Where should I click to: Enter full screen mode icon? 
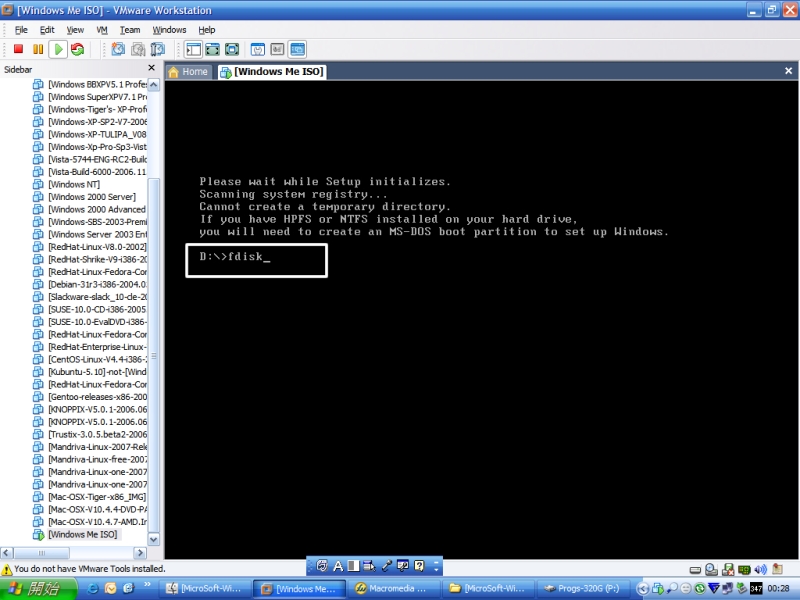[x=232, y=49]
